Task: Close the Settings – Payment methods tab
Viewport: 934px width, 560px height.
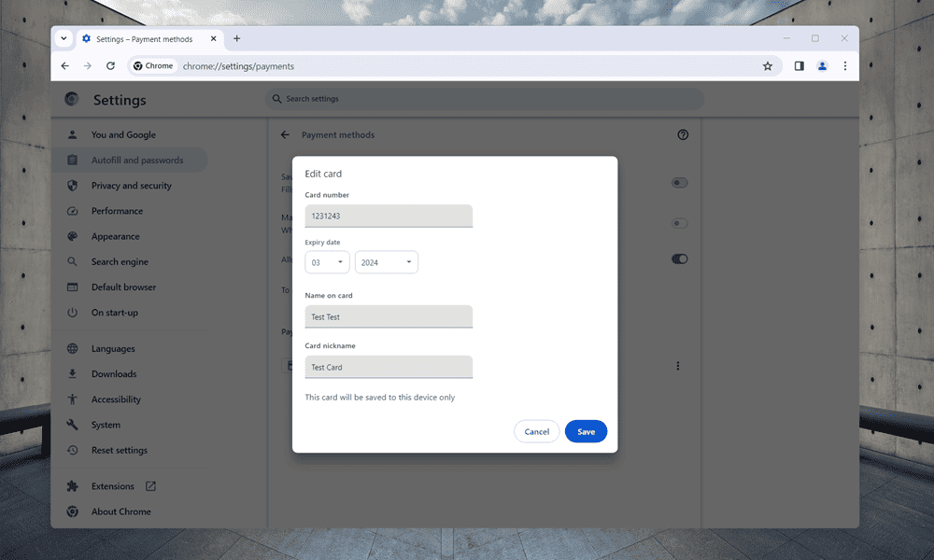Action: click(213, 38)
